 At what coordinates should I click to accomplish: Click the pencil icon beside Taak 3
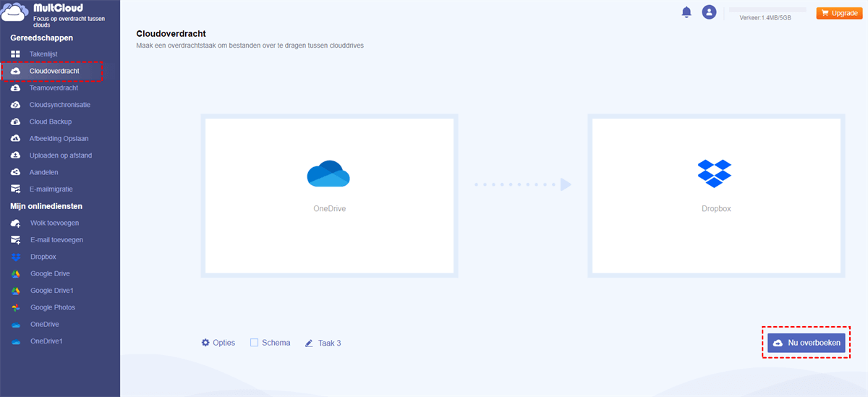(x=309, y=343)
